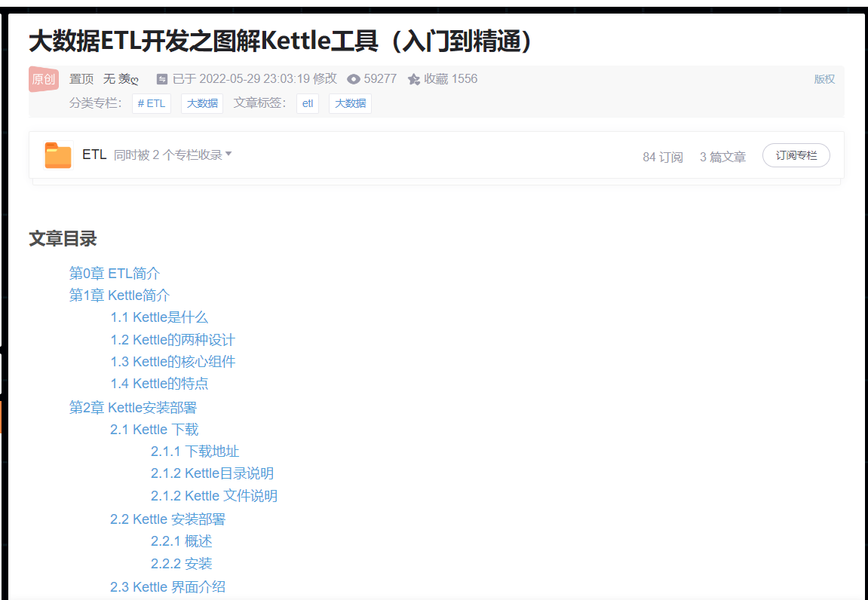Screen dimensions: 868x600
Task: Go to section 2.1 Kettle 下载
Action: [x=155, y=430]
